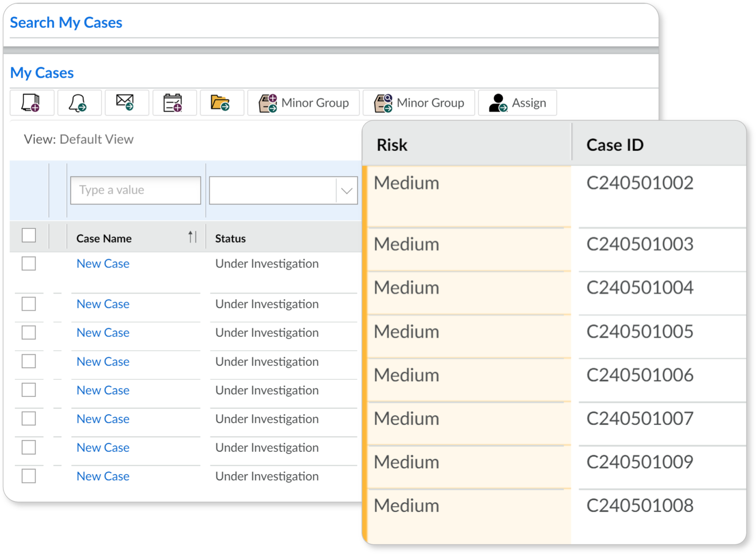Open the fourth New Case link

click(103, 362)
